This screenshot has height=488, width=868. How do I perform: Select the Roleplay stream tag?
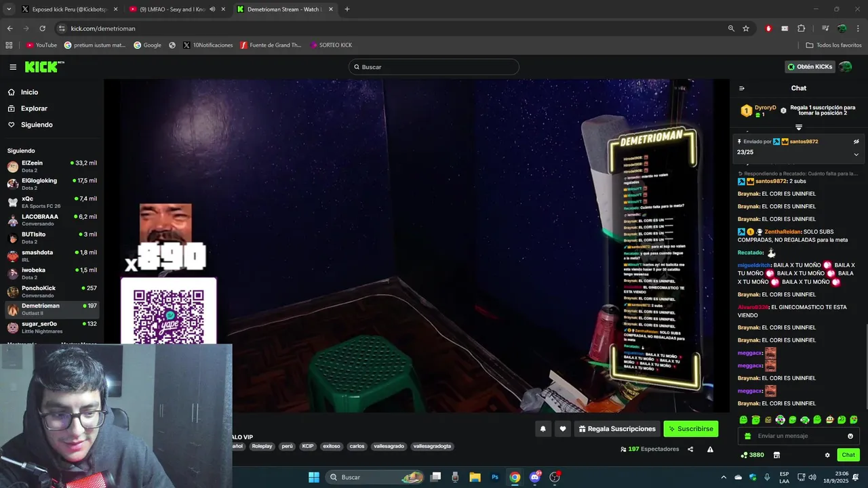click(x=262, y=447)
